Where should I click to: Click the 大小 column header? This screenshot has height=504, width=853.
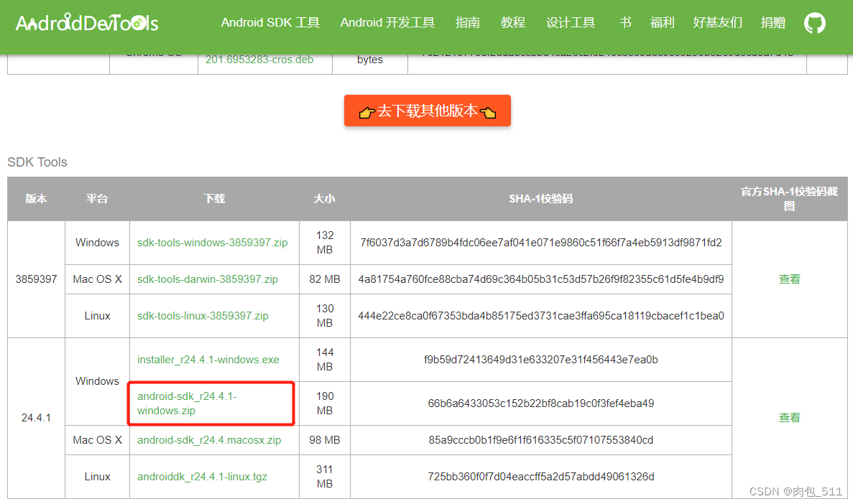click(x=324, y=199)
